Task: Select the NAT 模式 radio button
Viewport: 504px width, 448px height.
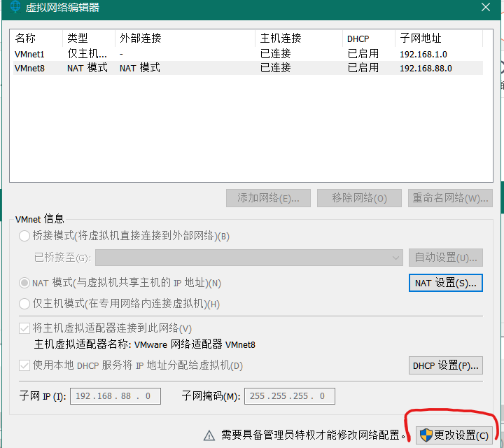Action: coord(24,283)
